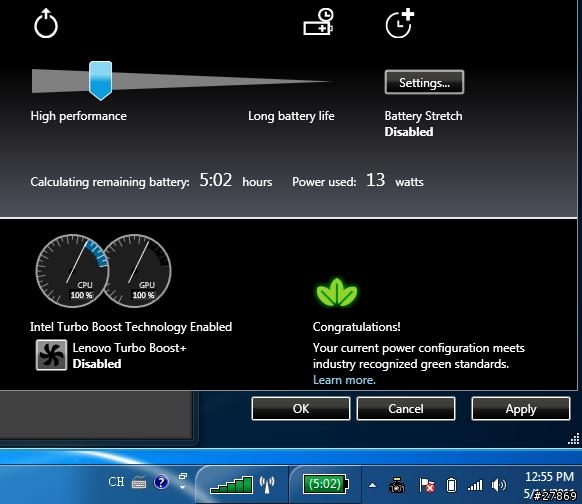The image size is (582, 504).
Task: Confirm with the OK button
Action: coord(301,409)
